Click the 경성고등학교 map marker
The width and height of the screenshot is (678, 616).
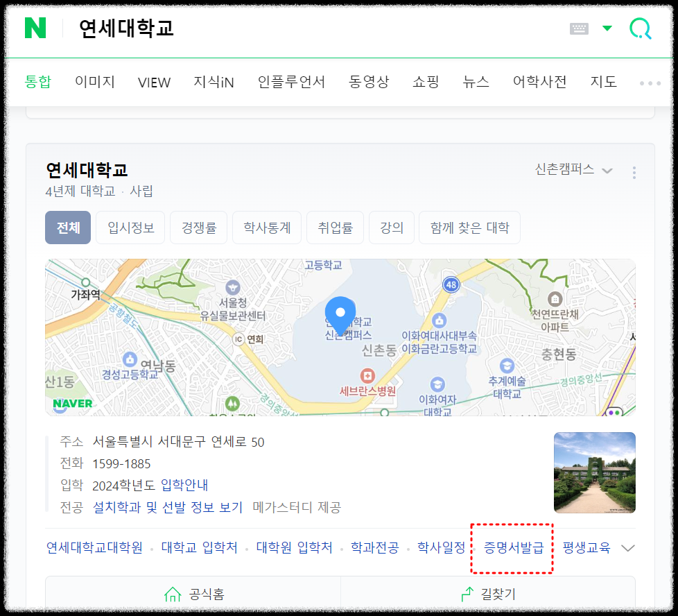click(130, 359)
